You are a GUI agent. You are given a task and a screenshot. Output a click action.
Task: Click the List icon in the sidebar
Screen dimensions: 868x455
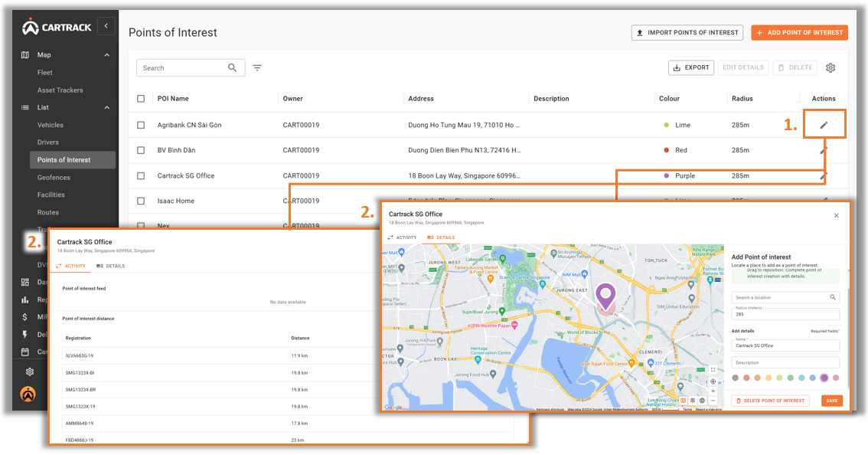(x=25, y=107)
